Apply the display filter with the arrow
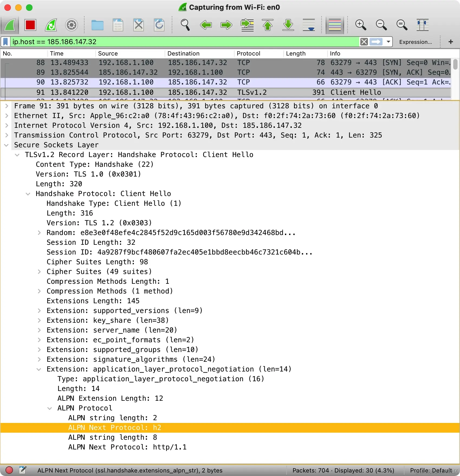 [376, 42]
